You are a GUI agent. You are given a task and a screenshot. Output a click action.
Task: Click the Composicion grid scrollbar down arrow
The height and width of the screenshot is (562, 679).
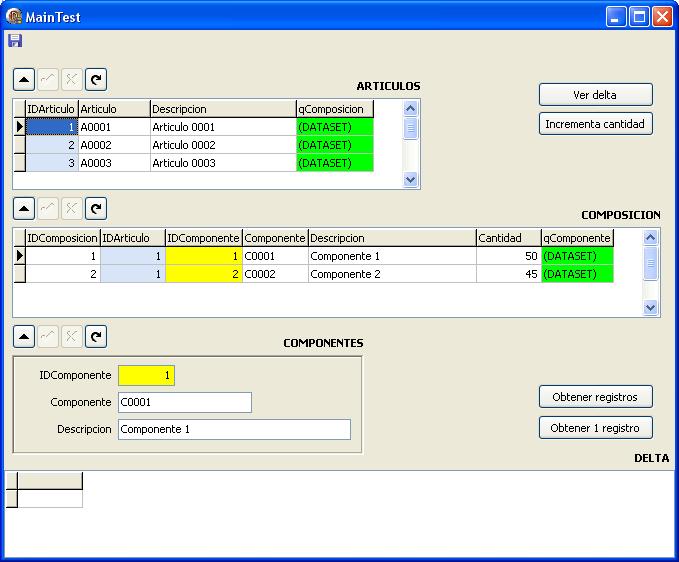(x=651, y=308)
